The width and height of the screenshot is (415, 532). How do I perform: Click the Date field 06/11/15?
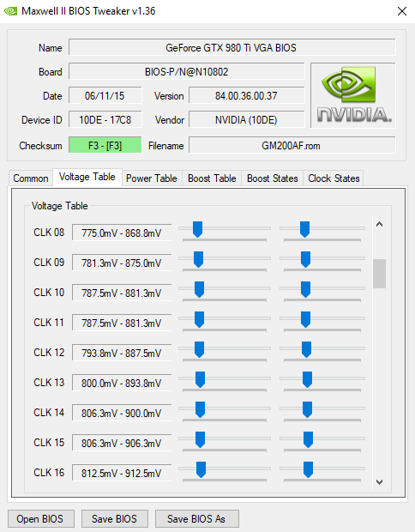pyautogui.click(x=105, y=96)
